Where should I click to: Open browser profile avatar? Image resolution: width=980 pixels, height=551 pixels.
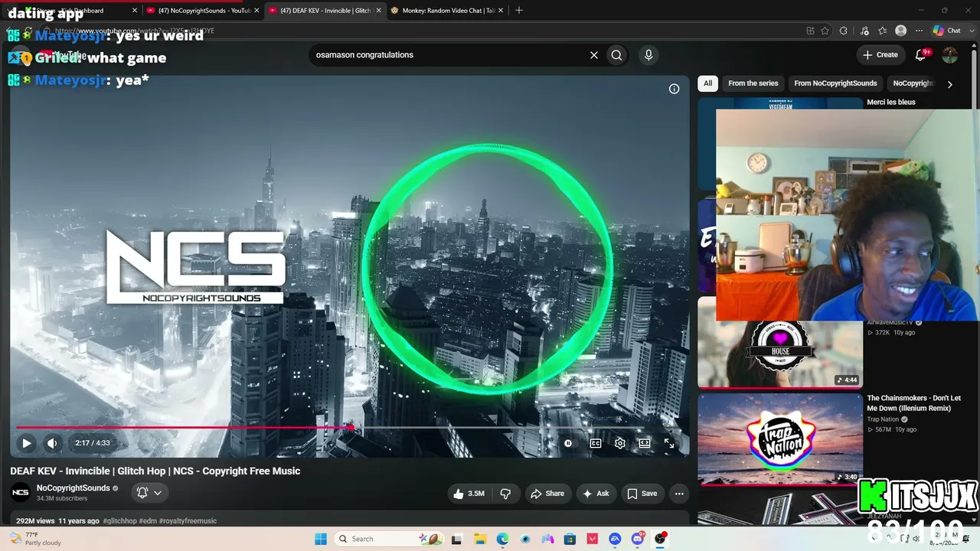coord(901,31)
